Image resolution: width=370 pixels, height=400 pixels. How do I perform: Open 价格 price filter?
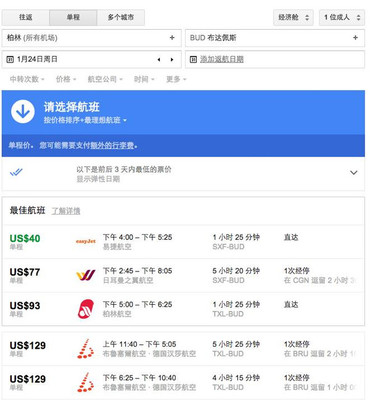pos(66,79)
